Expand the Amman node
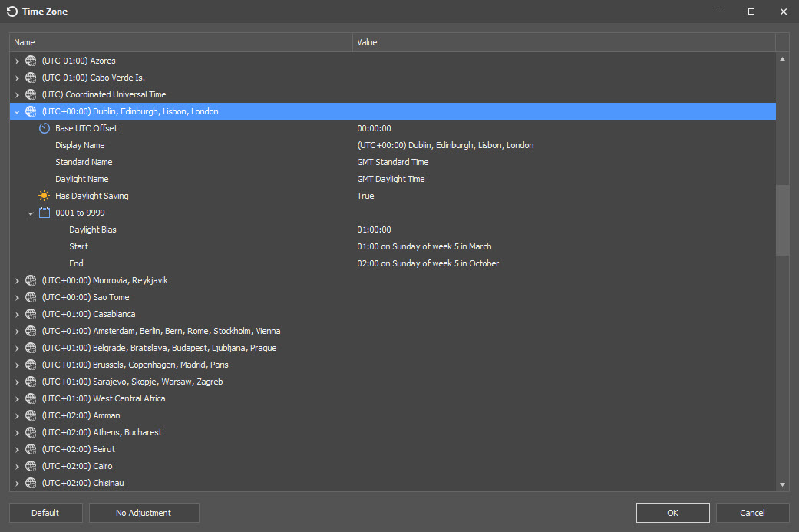Screen dimensions: 799x532 (x=17, y=416)
